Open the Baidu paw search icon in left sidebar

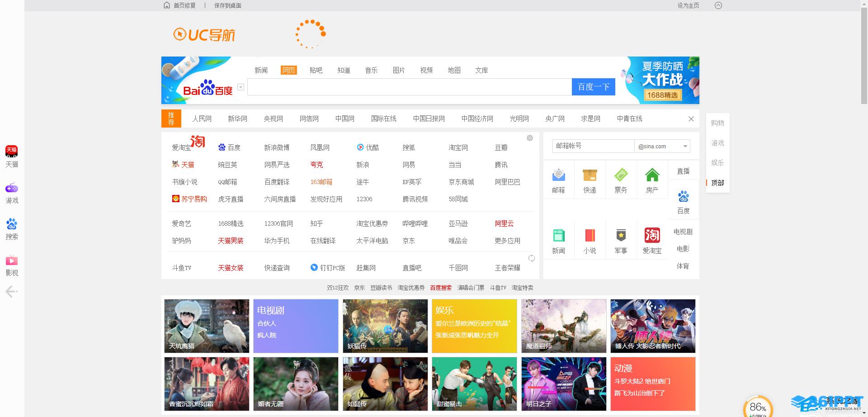[12, 224]
